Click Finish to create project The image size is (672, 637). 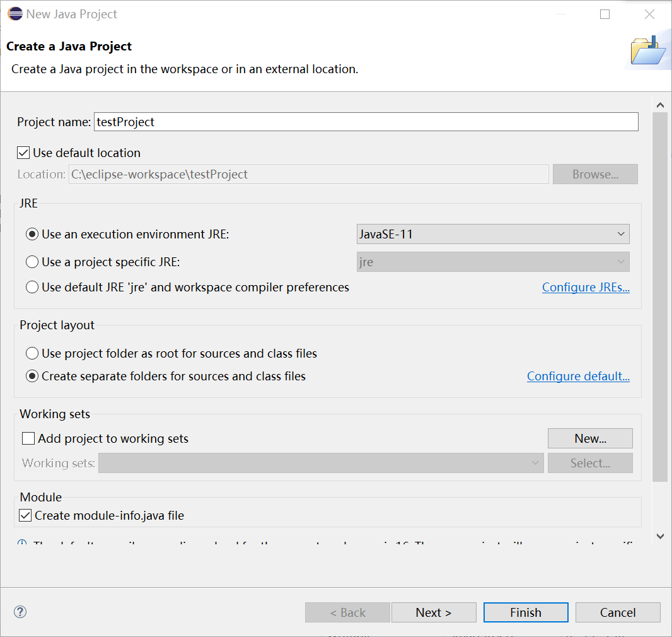pos(526,612)
